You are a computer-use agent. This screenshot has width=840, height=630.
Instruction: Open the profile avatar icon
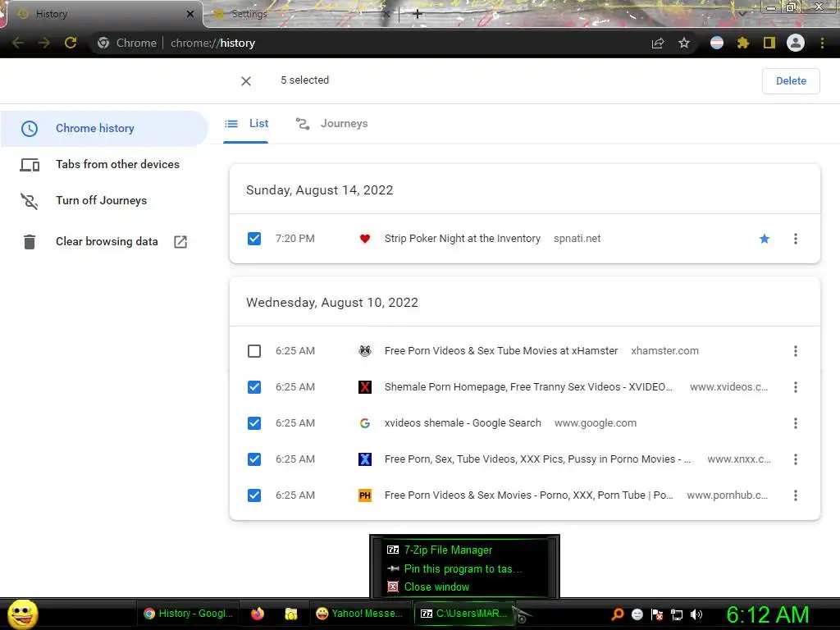pos(796,43)
